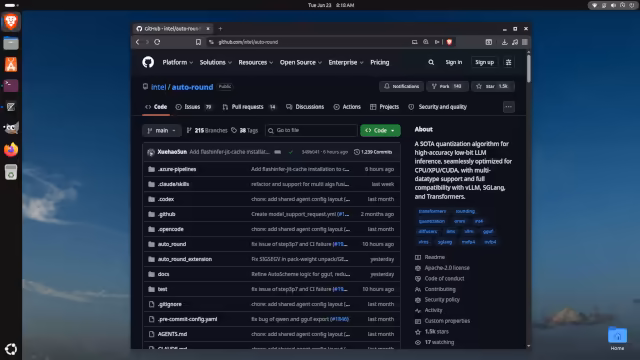Open the Actions tab
Viewport: 640px width, 360px height.
click(x=347, y=107)
